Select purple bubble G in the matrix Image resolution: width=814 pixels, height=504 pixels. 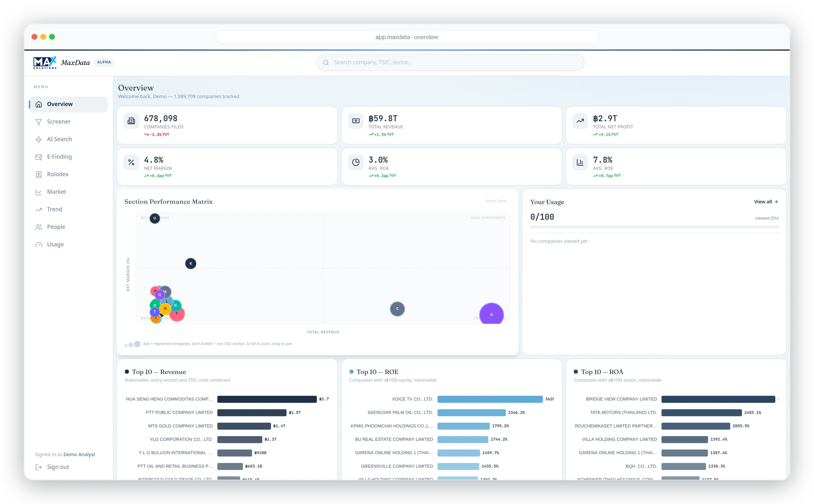(491, 314)
